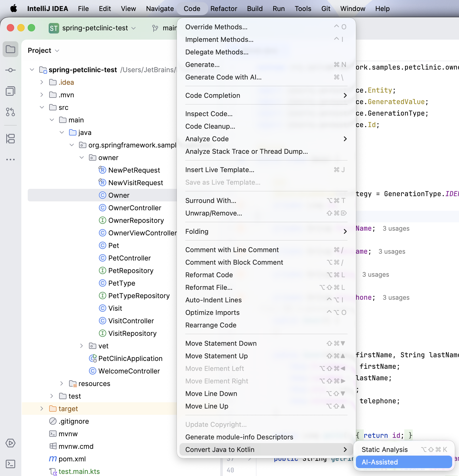Collapse the owner package
The image size is (459, 476).
81,158
